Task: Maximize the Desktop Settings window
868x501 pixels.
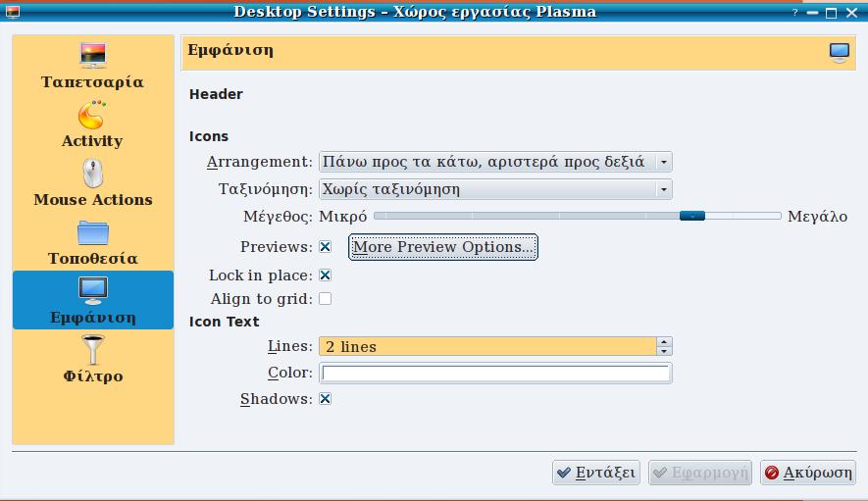Action: pyautogui.click(x=831, y=13)
